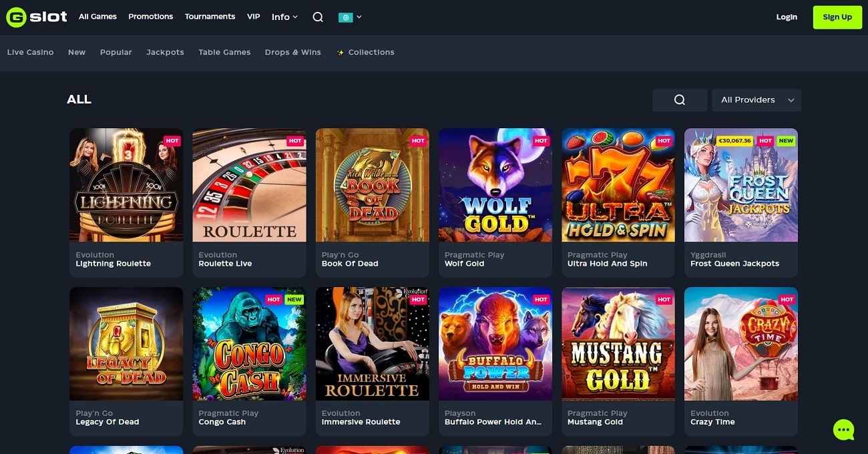Open the All Providers dropdown
868x454 pixels.
click(756, 100)
